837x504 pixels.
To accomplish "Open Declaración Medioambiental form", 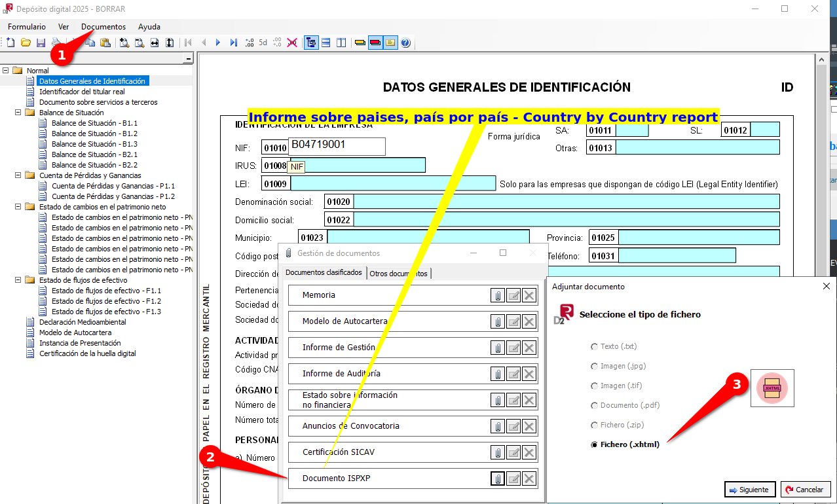I will [x=83, y=322].
